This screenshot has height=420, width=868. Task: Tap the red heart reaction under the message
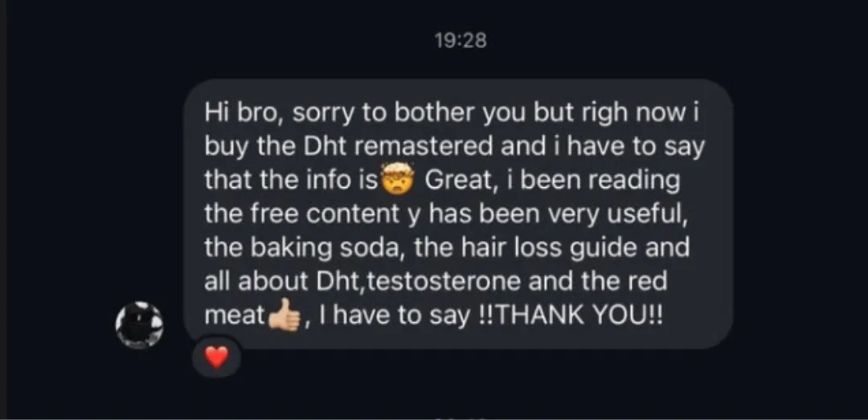click(x=216, y=358)
